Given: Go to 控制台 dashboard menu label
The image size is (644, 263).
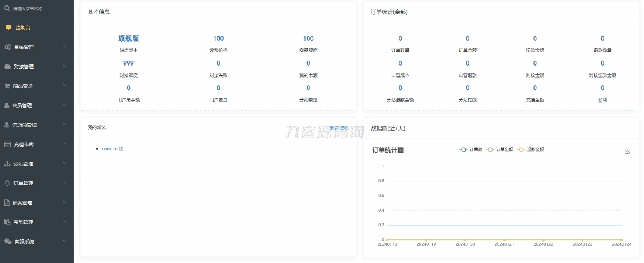Looking at the screenshot, I should tap(23, 28).
